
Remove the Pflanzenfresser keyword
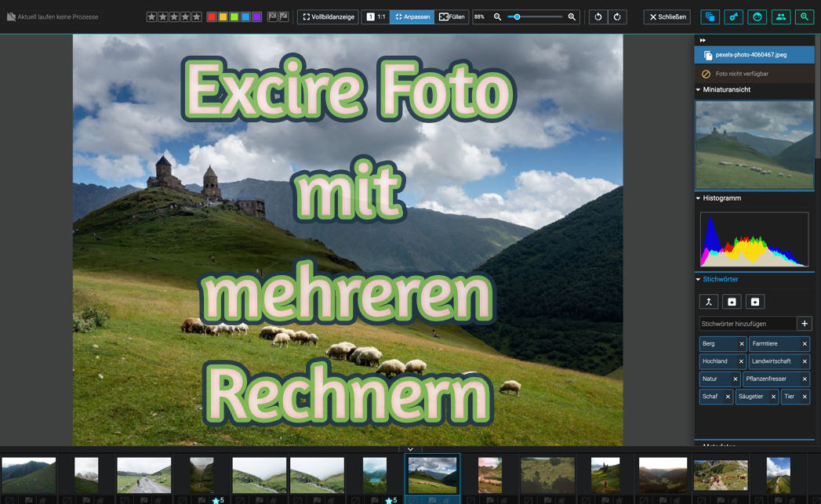(x=805, y=379)
